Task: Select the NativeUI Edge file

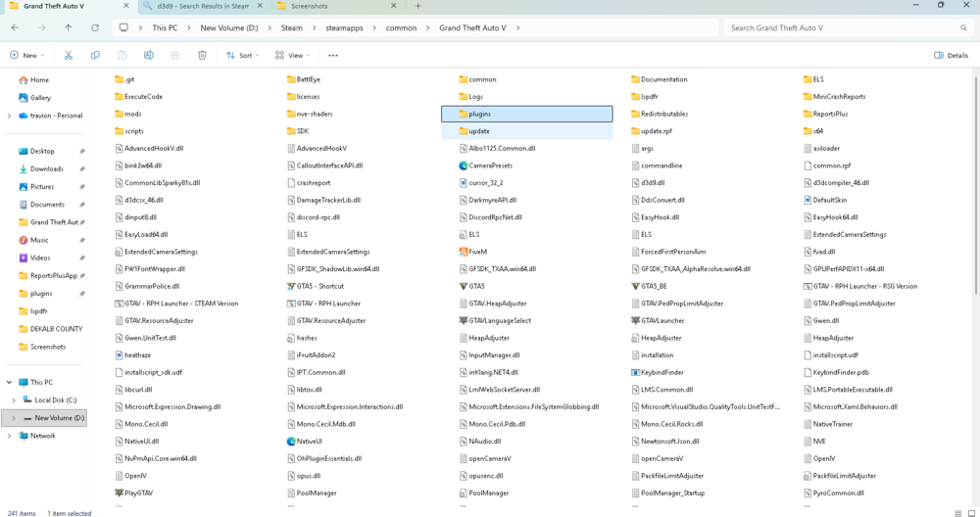Action: 305,441
